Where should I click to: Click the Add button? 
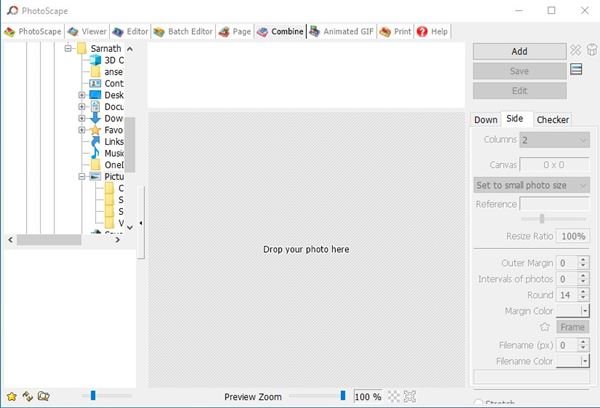click(x=519, y=51)
